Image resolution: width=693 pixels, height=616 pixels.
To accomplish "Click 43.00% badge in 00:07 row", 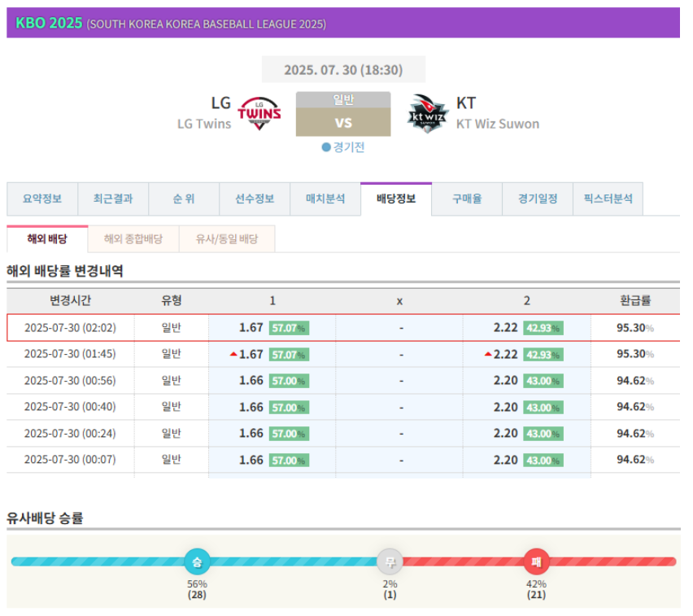I will coord(543,461).
